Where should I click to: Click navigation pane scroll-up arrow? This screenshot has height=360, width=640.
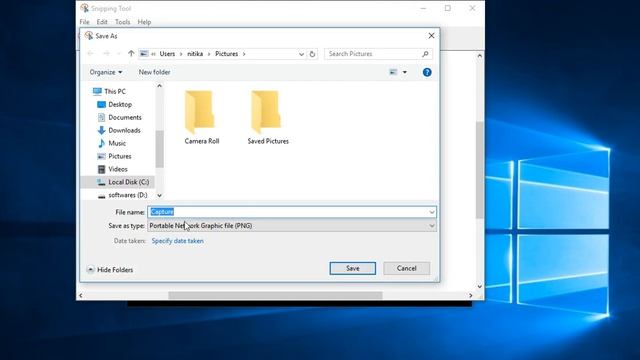160,86
